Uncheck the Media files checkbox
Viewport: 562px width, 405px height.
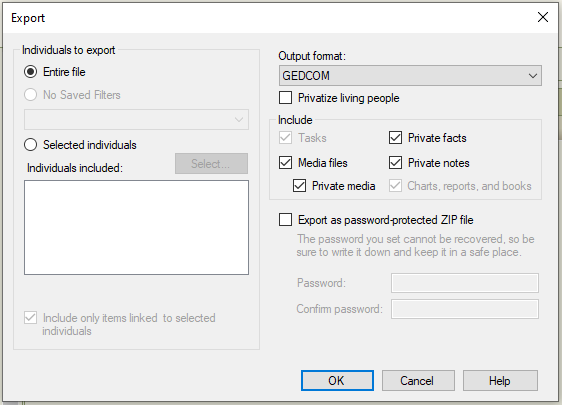pos(285,163)
